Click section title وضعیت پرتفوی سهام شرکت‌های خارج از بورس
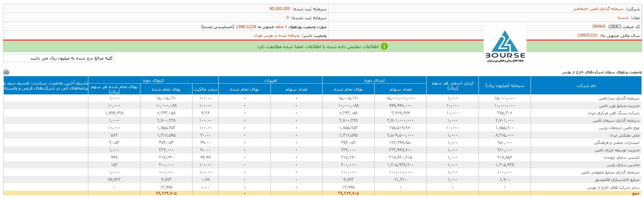 (x=602, y=72)
